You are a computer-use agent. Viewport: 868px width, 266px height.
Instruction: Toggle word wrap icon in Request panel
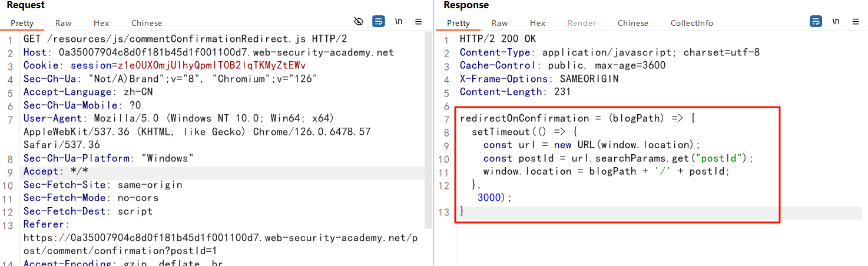tap(379, 22)
